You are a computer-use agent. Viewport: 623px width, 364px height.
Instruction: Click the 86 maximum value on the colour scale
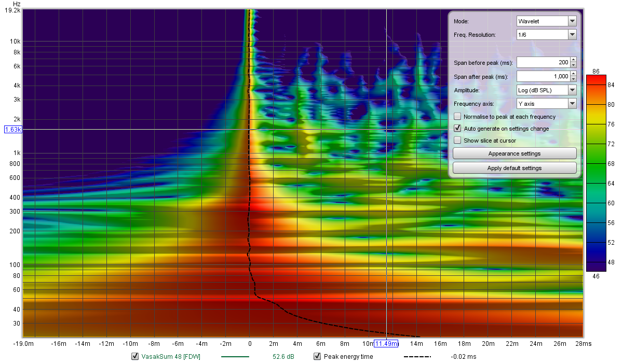[596, 71]
